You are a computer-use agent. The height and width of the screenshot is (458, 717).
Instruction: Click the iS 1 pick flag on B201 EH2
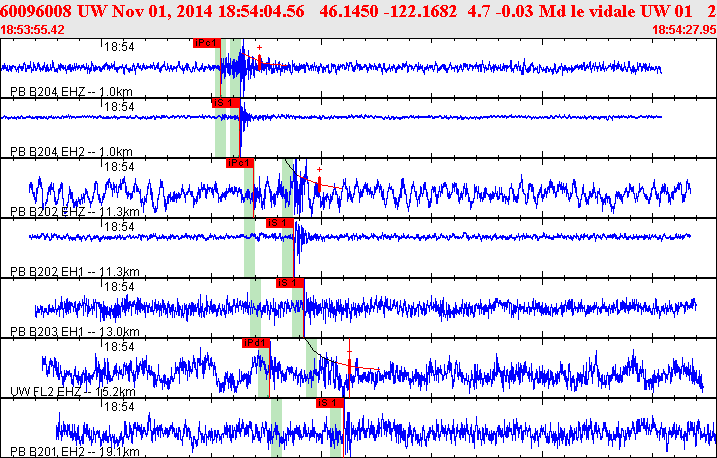click(329, 402)
